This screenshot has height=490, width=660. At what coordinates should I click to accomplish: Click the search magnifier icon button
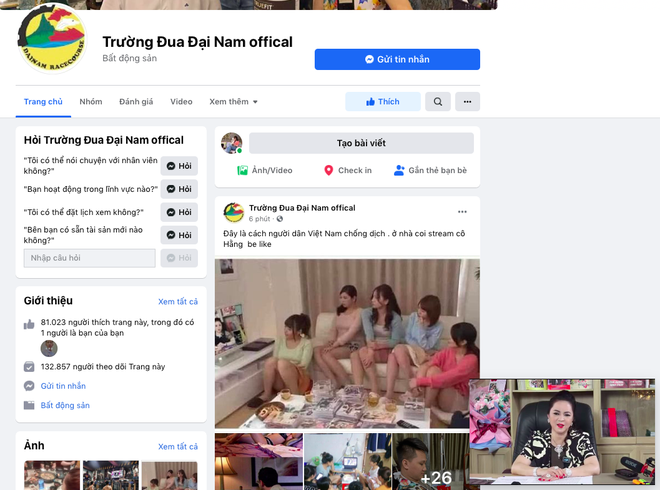(x=437, y=102)
